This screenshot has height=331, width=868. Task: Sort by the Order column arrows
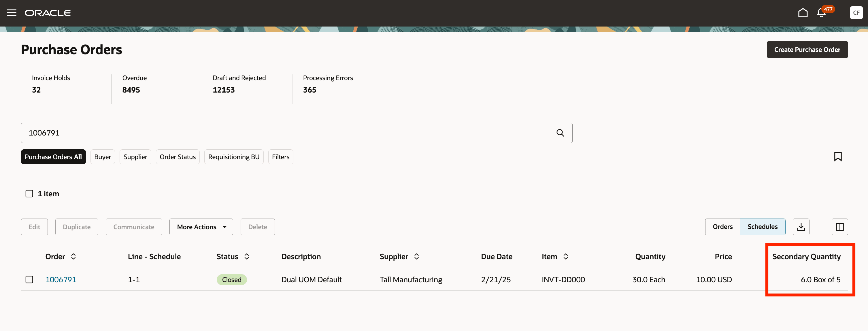click(x=73, y=257)
